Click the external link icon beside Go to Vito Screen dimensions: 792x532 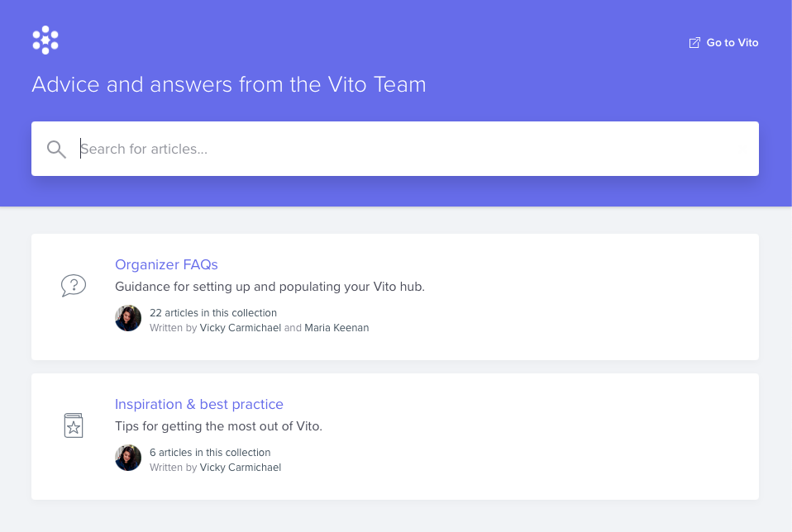694,42
